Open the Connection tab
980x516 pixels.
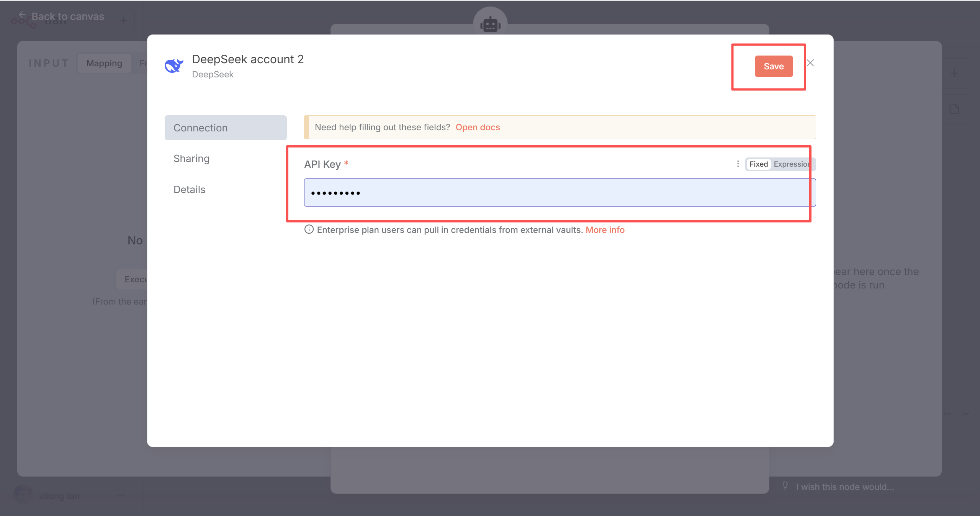pyautogui.click(x=225, y=128)
